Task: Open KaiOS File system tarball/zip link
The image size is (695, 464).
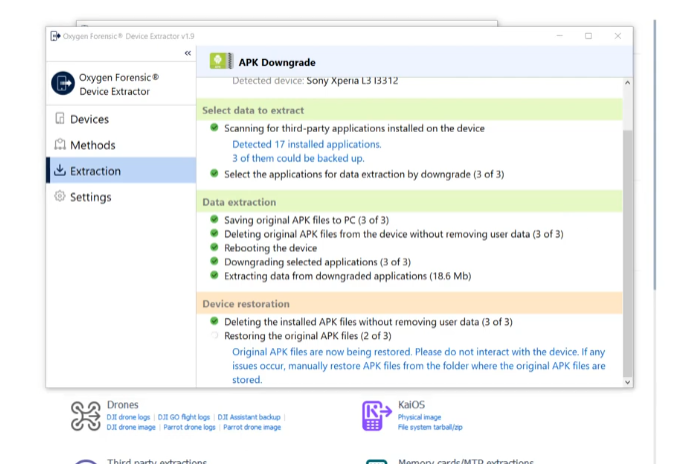Action: 430,427
